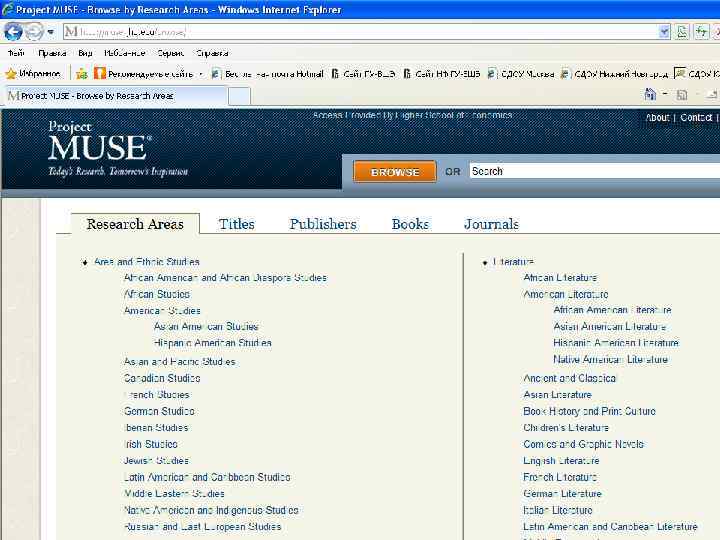Open Comics and Graphic Novels link

tap(583, 444)
